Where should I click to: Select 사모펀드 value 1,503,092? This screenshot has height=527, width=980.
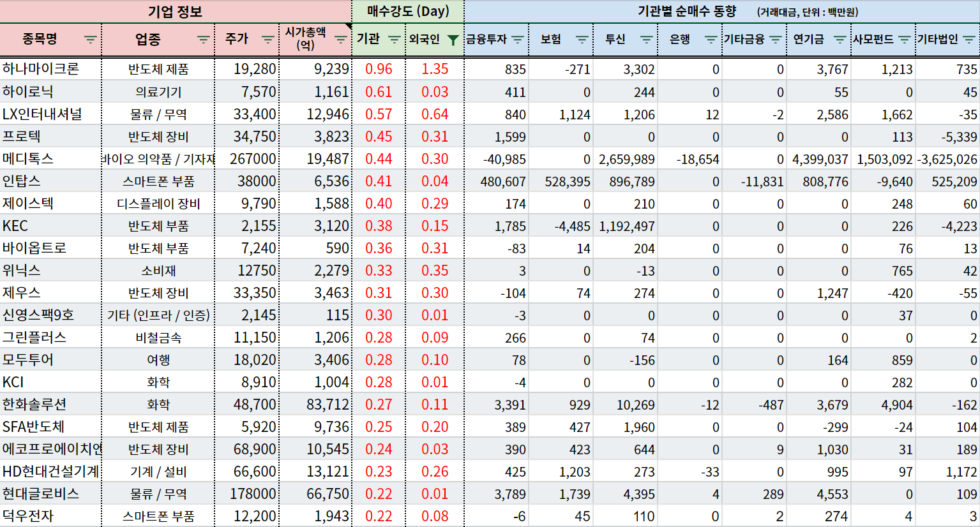point(883,159)
